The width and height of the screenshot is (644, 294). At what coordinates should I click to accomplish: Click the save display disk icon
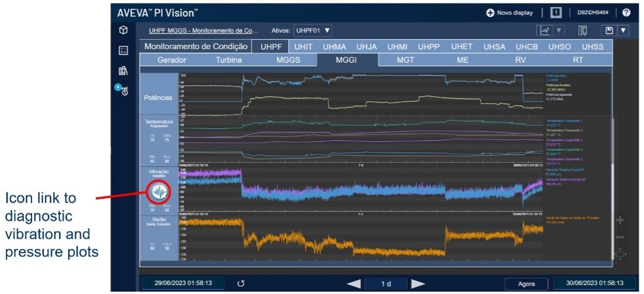(x=608, y=30)
